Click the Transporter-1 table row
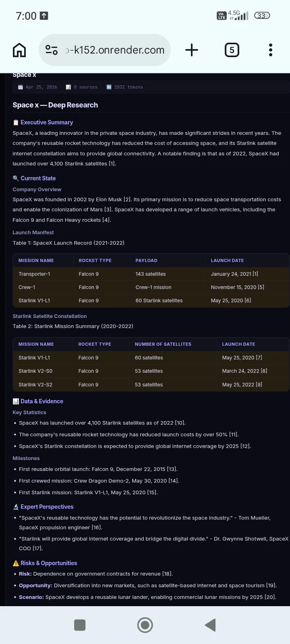Image resolution: width=290 pixels, height=644 pixels. click(151, 274)
